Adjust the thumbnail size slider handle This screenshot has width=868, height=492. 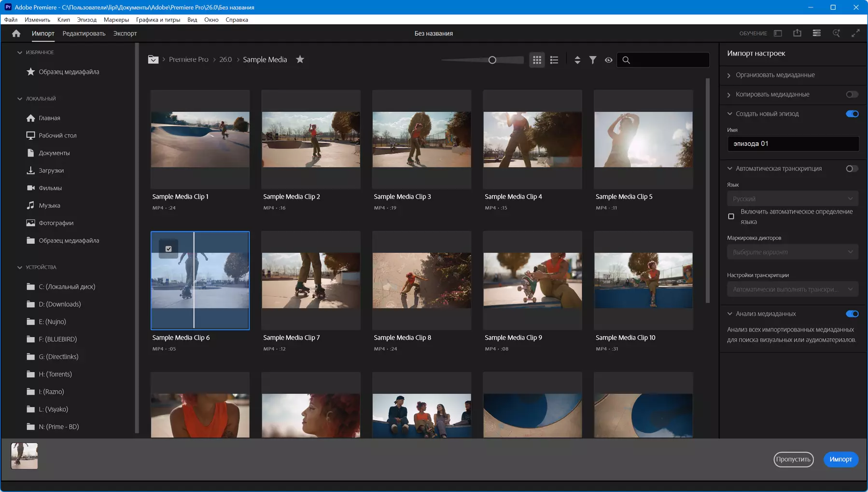pyautogui.click(x=492, y=60)
